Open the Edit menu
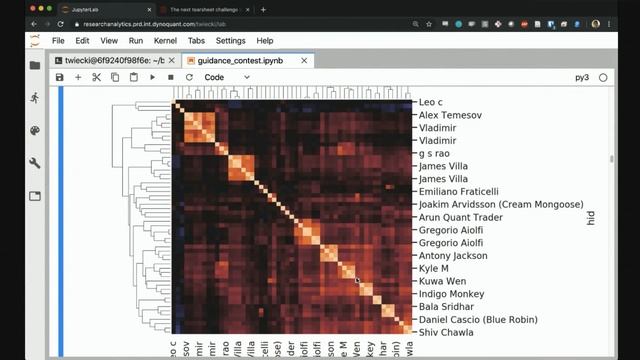This screenshot has width=640, height=360. [x=82, y=41]
